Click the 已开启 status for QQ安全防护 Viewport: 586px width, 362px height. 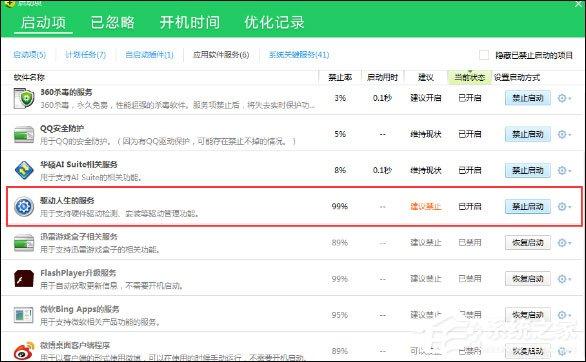point(470,134)
